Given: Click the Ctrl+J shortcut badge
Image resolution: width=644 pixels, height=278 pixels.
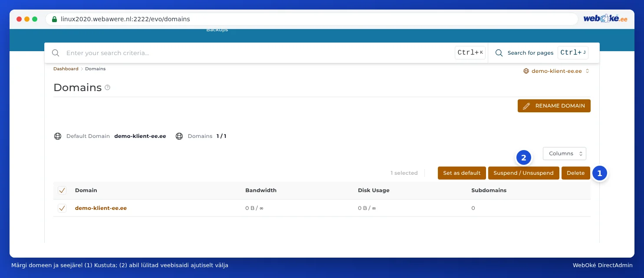Looking at the screenshot, I should click(573, 53).
